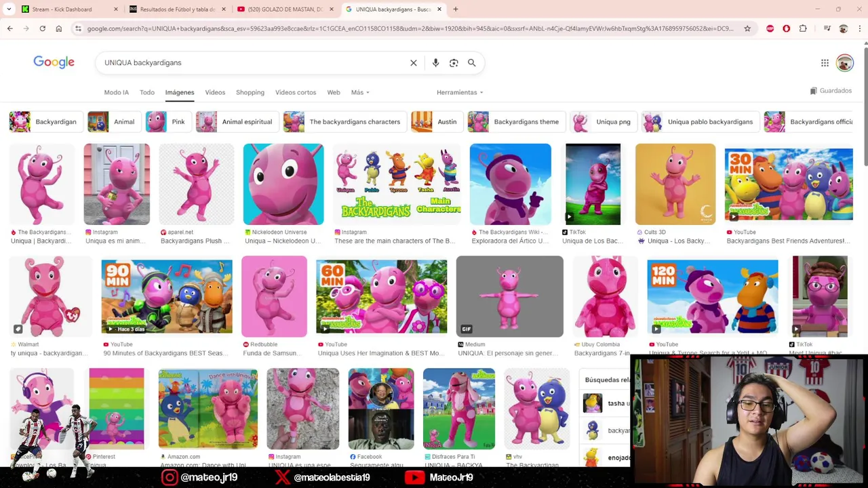Image resolution: width=868 pixels, height=488 pixels.
Task: Open the Cults 3D Uniqua image
Action: [x=675, y=184]
